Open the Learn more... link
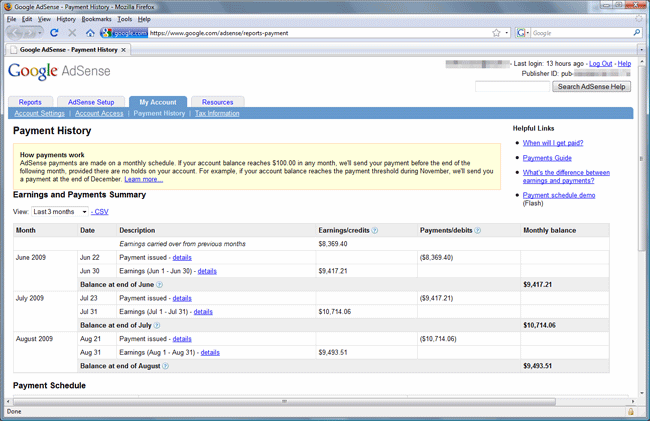Viewport: 650px width, 421px height. (143, 179)
